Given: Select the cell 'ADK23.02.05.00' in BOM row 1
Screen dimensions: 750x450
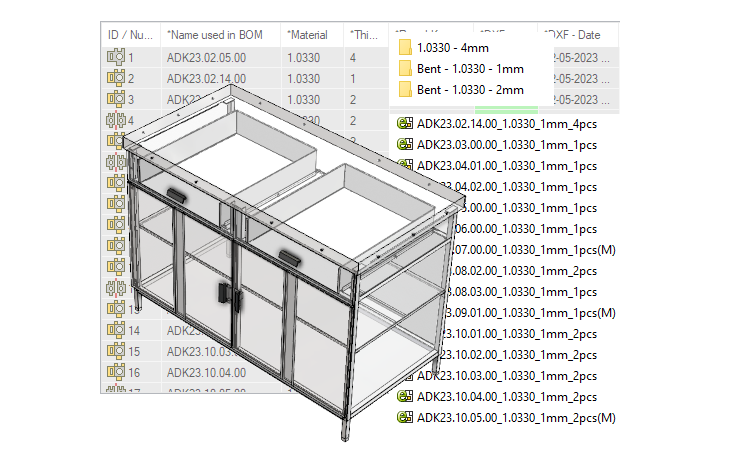Looking at the screenshot, I should [206, 58].
